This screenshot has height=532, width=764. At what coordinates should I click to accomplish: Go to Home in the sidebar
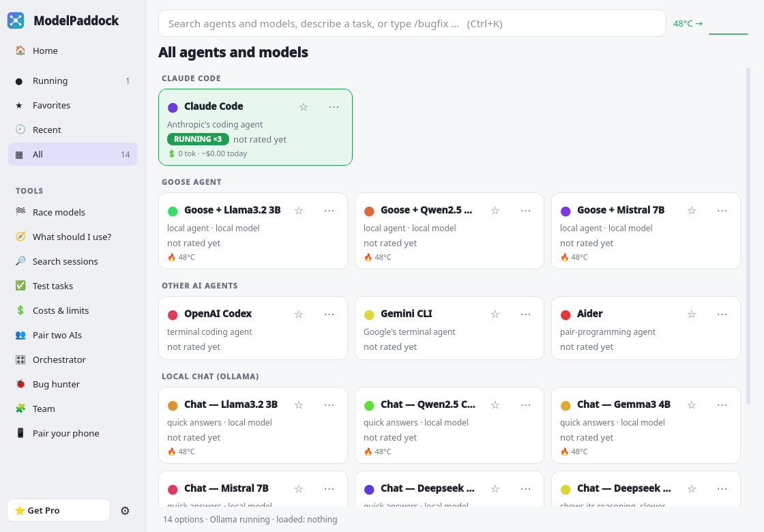(72, 50)
